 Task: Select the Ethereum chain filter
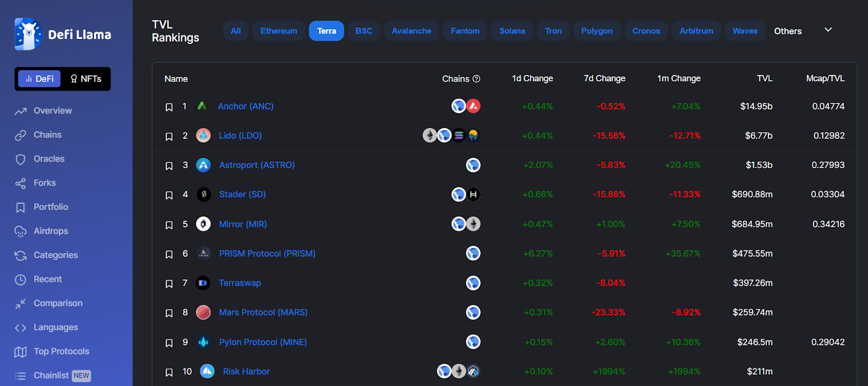279,31
